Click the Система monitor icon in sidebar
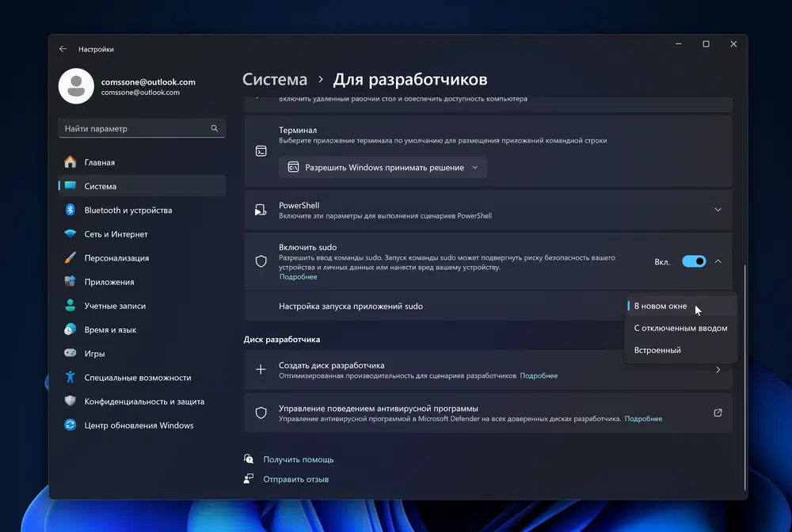The image size is (792, 532). 70,186
